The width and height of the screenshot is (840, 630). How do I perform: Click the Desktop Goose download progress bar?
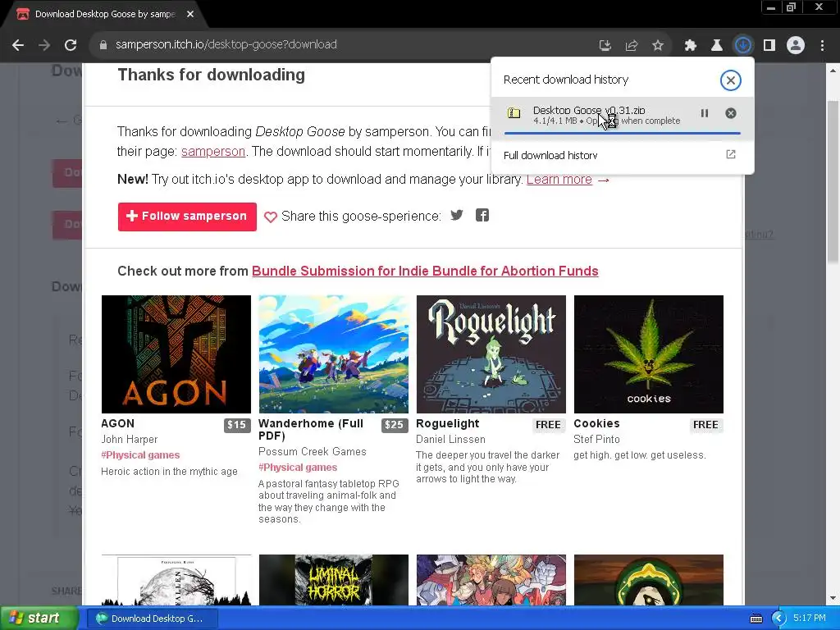pyautogui.click(x=623, y=133)
